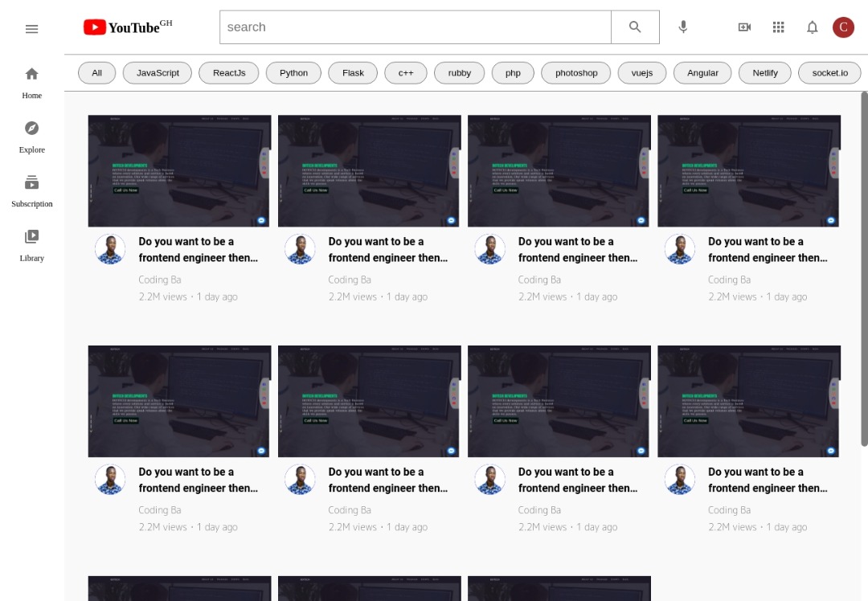Open notifications bell

[812, 27]
